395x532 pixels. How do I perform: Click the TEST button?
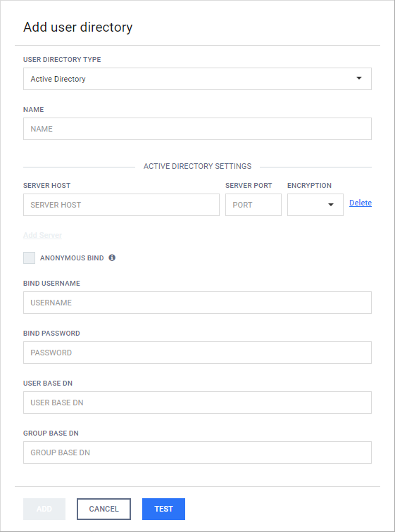click(163, 509)
